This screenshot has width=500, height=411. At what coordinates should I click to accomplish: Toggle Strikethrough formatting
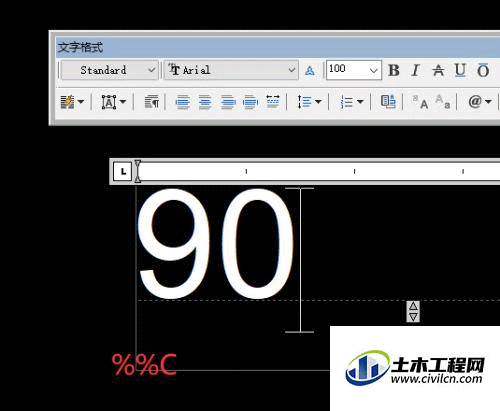pyautogui.click(x=438, y=70)
